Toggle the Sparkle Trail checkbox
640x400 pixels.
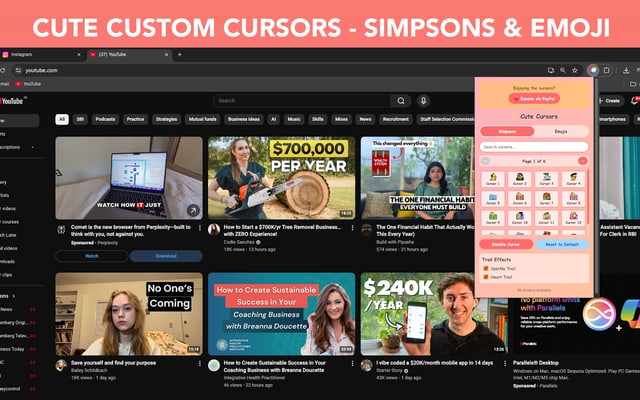(x=486, y=269)
